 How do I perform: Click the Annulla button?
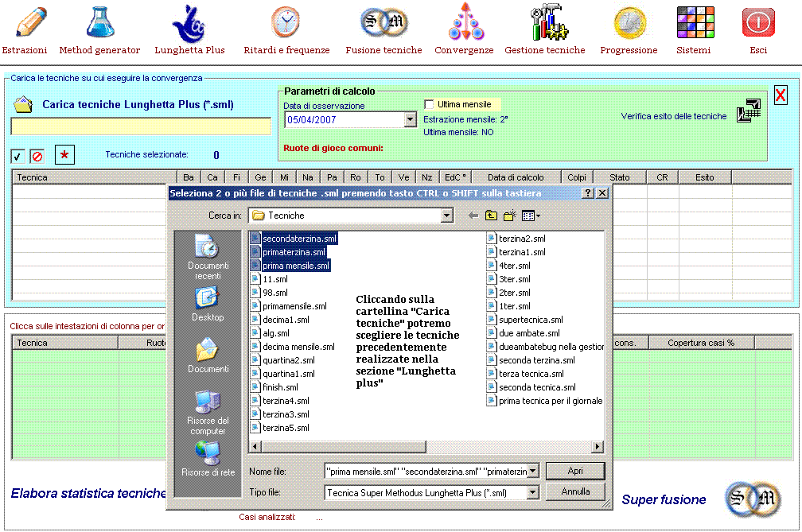(x=575, y=491)
